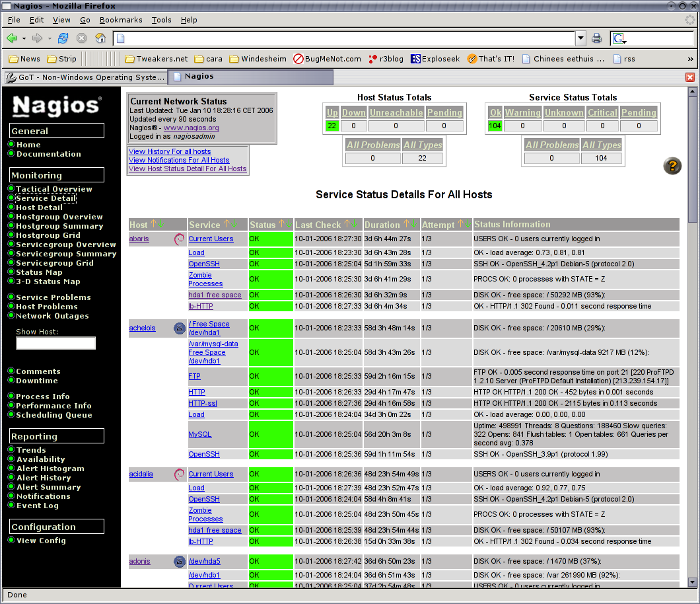Open the r3blog bookmark

[x=386, y=59]
